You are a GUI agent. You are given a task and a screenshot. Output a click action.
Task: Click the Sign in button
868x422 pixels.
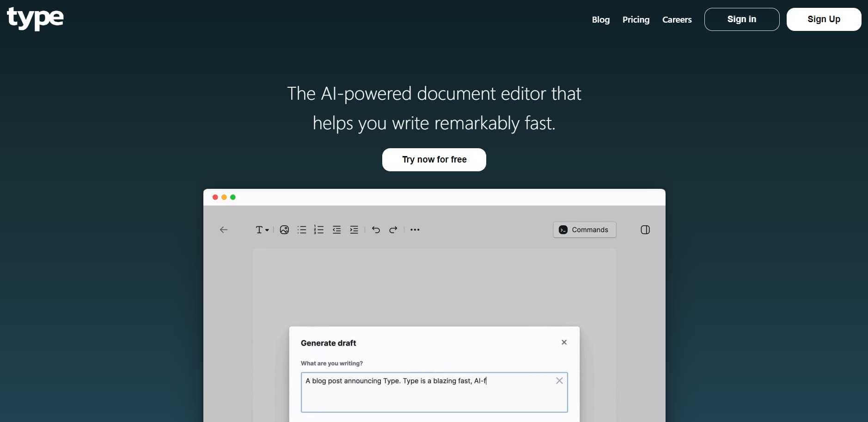pos(741,19)
